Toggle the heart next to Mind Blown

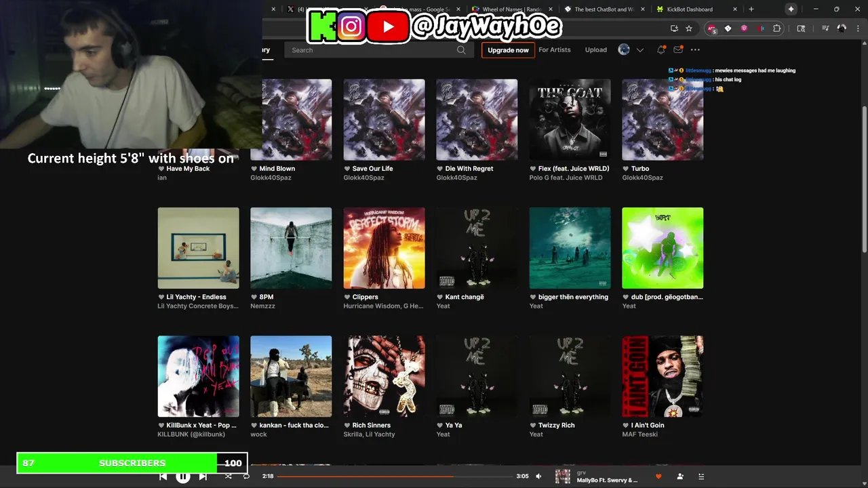[x=254, y=169]
